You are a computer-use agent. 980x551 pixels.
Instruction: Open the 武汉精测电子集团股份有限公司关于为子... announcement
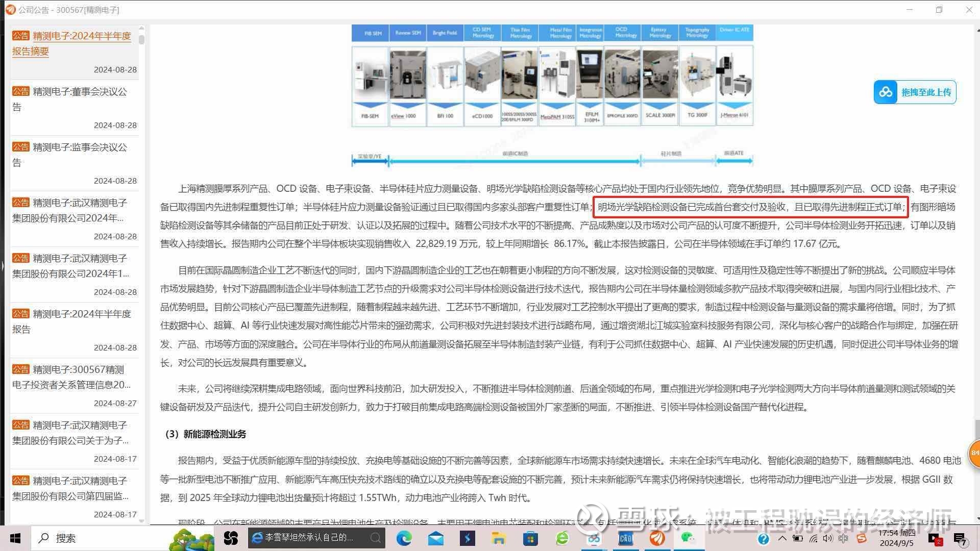pyautogui.click(x=70, y=433)
